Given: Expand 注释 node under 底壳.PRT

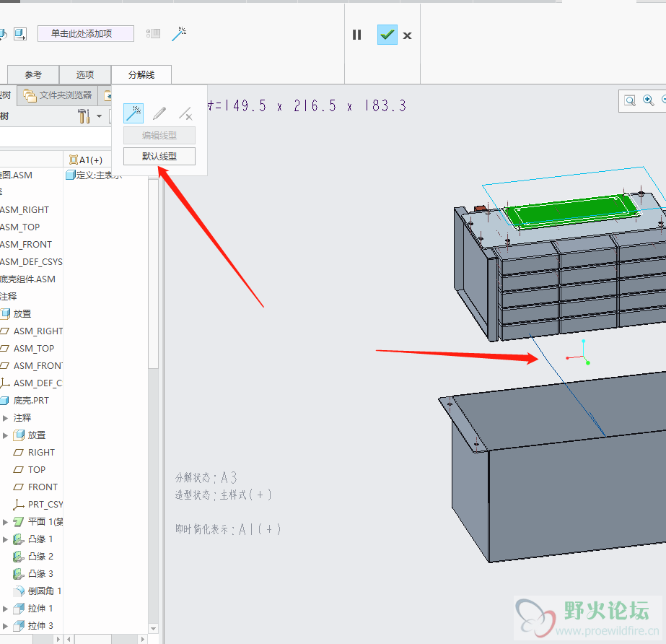Looking at the screenshot, I should tap(6, 418).
